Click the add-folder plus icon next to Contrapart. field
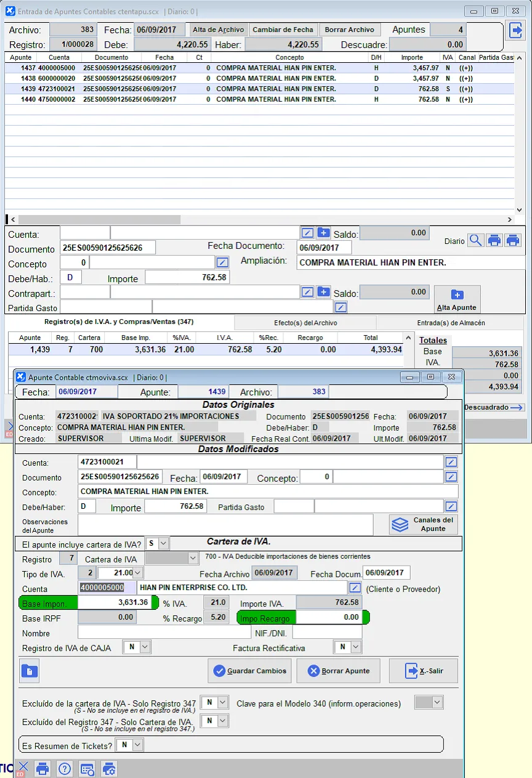Viewport: 532px width, 778px height. click(324, 292)
